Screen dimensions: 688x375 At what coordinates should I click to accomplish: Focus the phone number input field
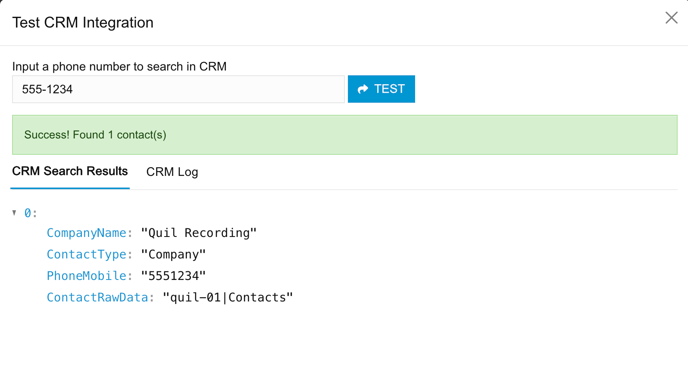click(x=178, y=89)
